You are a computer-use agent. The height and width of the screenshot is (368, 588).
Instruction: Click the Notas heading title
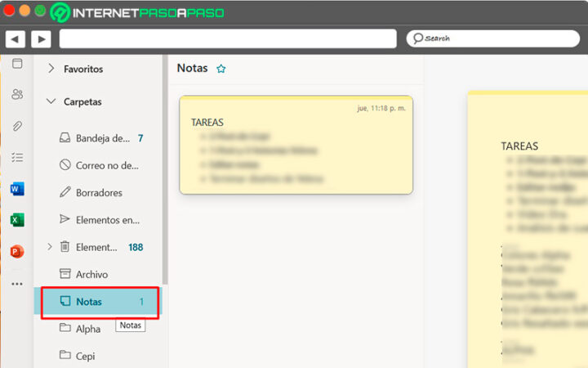[x=193, y=68]
